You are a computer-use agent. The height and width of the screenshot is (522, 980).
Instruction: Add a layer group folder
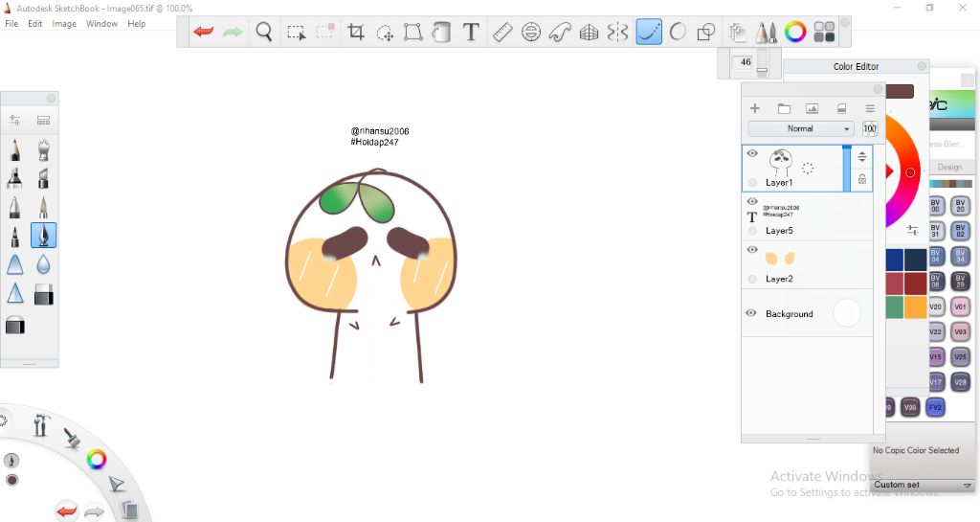(x=784, y=108)
